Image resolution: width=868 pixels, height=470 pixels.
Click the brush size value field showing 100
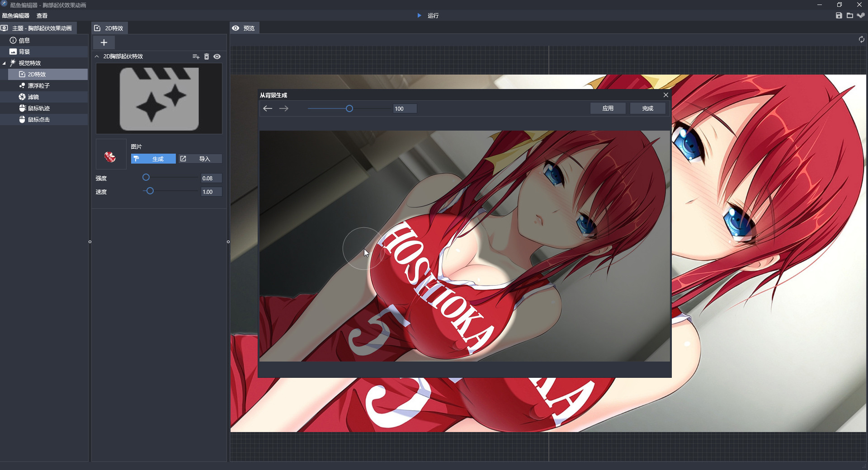(405, 108)
